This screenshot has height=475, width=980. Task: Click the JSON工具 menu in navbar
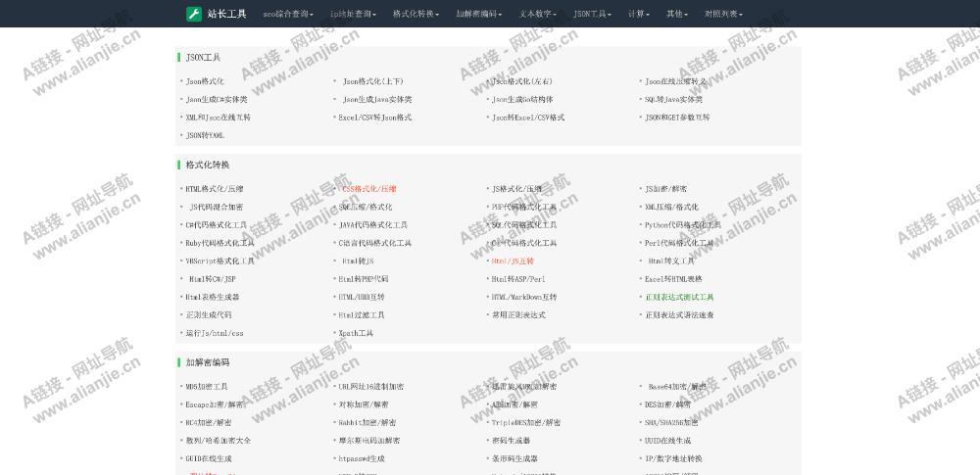(592, 14)
